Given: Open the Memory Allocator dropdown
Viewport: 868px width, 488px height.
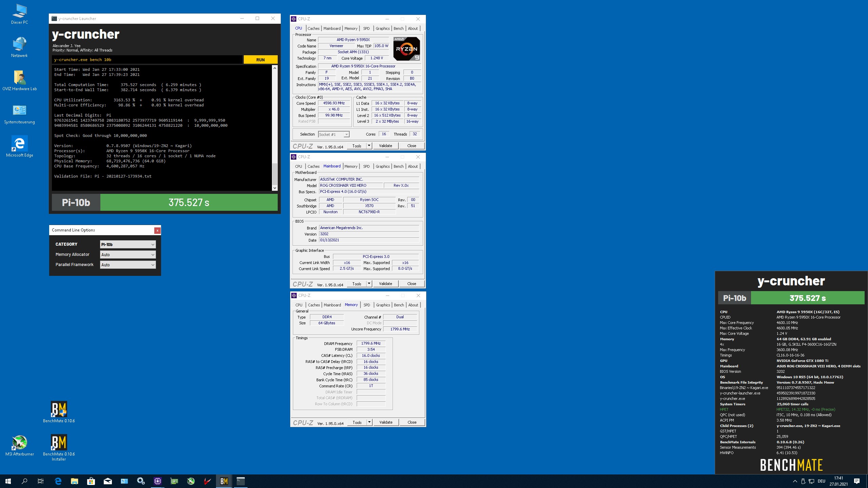Looking at the screenshot, I should [x=128, y=255].
